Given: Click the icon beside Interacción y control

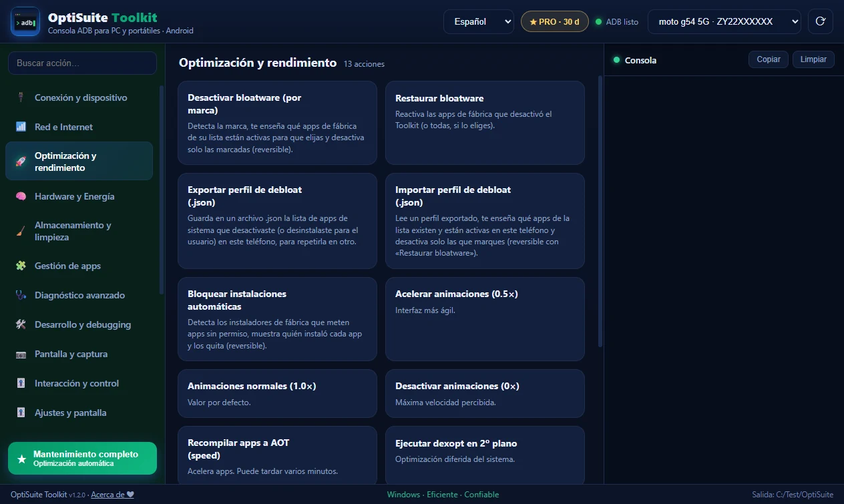Looking at the screenshot, I should [21, 383].
